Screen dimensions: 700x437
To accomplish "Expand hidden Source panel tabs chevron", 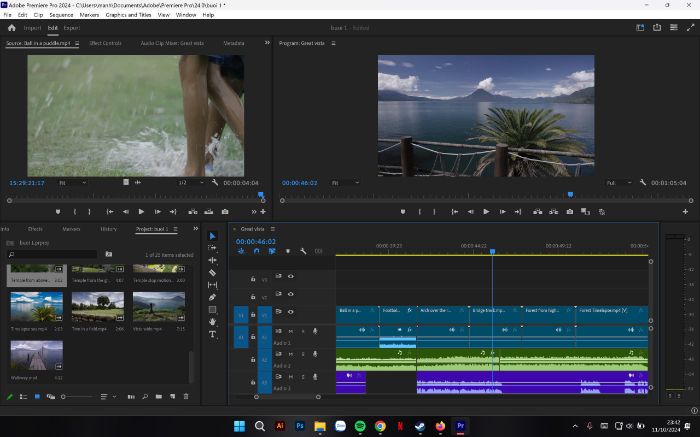I will (267, 42).
